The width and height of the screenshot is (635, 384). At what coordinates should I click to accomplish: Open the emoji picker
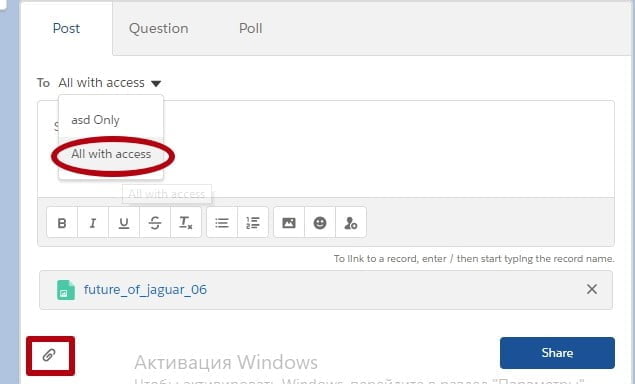(320, 222)
